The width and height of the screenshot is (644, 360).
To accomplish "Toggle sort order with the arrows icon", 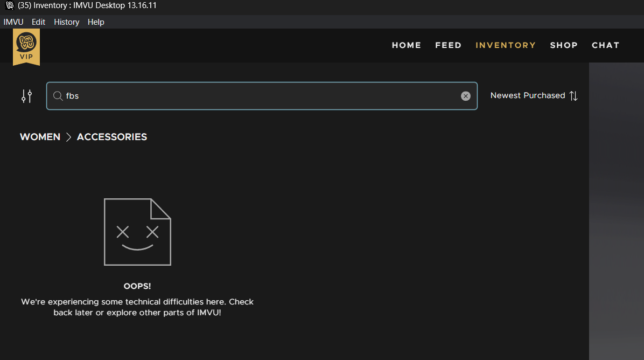I will pos(574,96).
